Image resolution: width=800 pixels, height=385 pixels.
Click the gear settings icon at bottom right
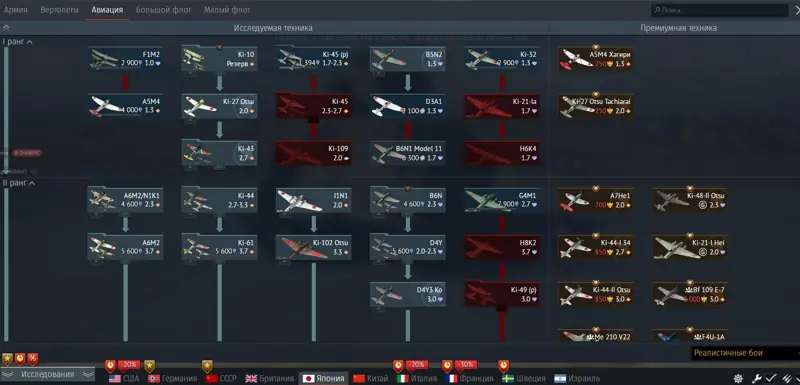tap(738, 378)
